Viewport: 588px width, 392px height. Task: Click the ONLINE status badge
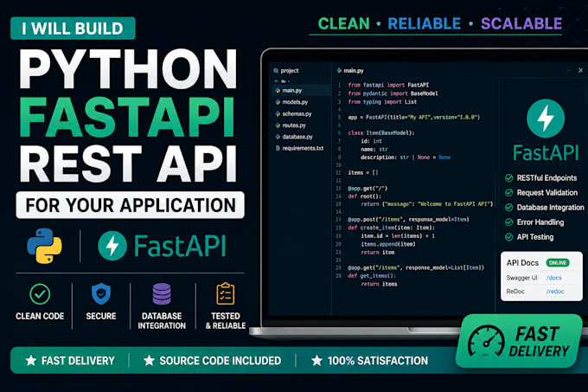pos(558,262)
